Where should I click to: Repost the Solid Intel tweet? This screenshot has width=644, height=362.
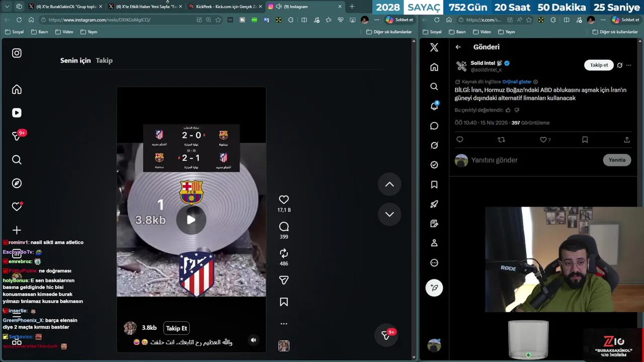point(501,140)
